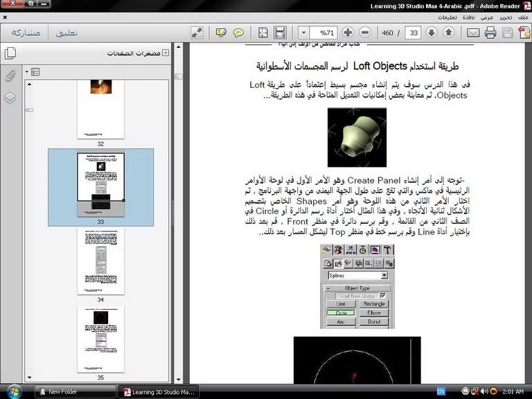Screen dimensions: 532x399
Task: Open the layers panel icon
Action: [x=10, y=98]
